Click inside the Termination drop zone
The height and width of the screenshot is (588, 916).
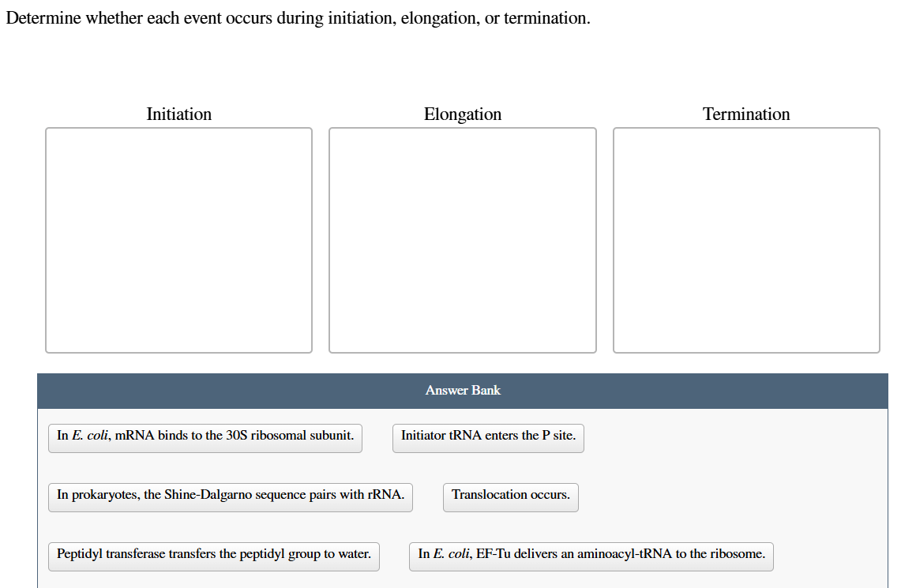[746, 239]
